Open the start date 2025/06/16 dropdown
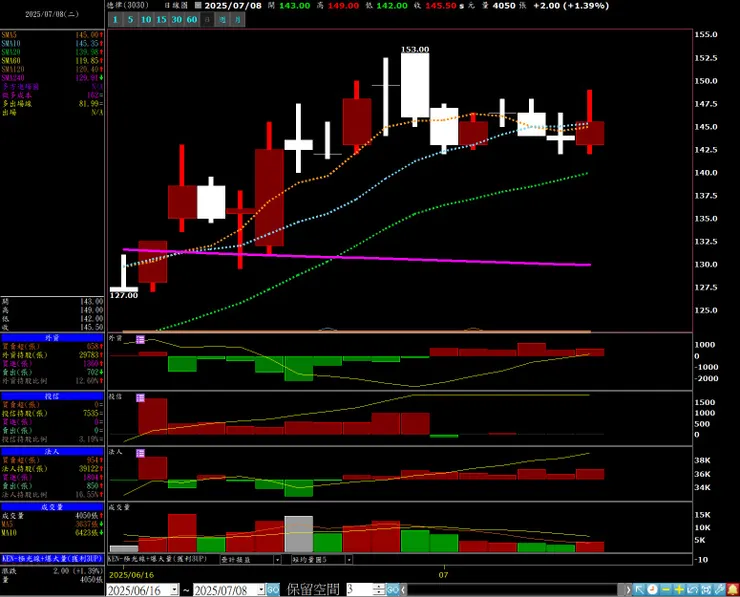Image resolution: width=740 pixels, height=597 pixels. click(175, 590)
